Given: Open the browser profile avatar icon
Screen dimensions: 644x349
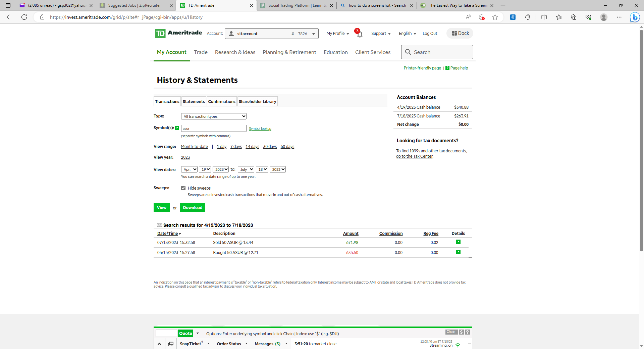Looking at the screenshot, I should point(604,17).
